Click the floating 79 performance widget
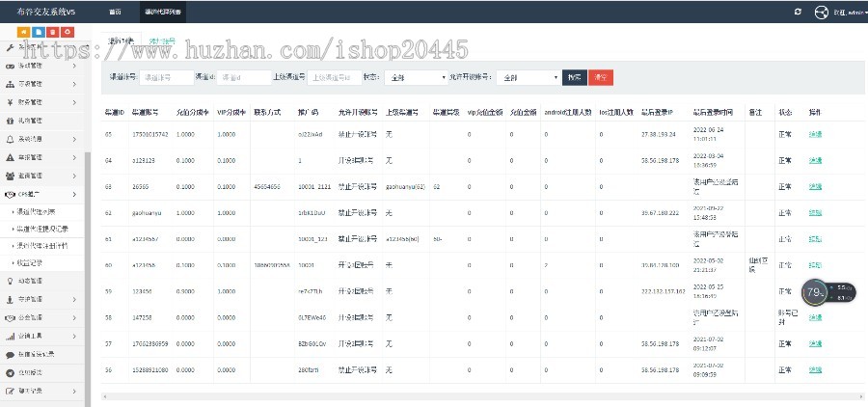This screenshot has height=407, width=868. click(828, 292)
